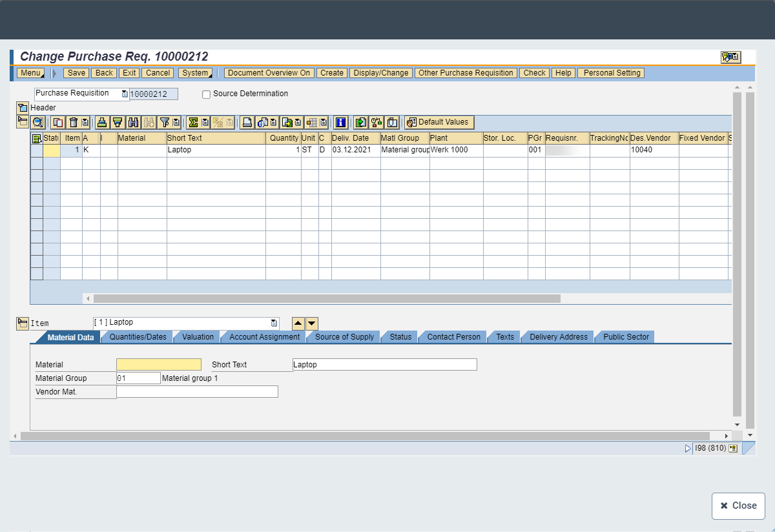Viewport: 775px width, 532px height.
Task: Enable the Source Determination checkbox
Action: tap(207, 94)
